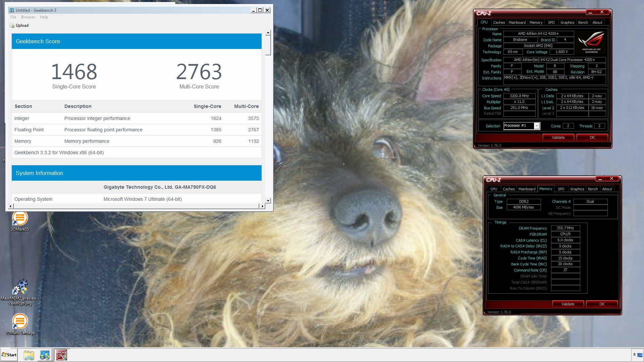Click the CAS# Latency 5.0 clocks field

tap(565, 240)
